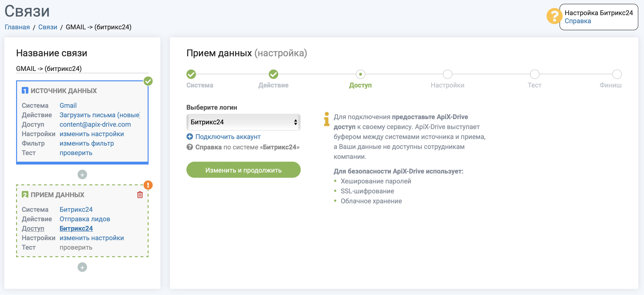Select the Доступ step circle
The image size is (644, 295).
(360, 74)
